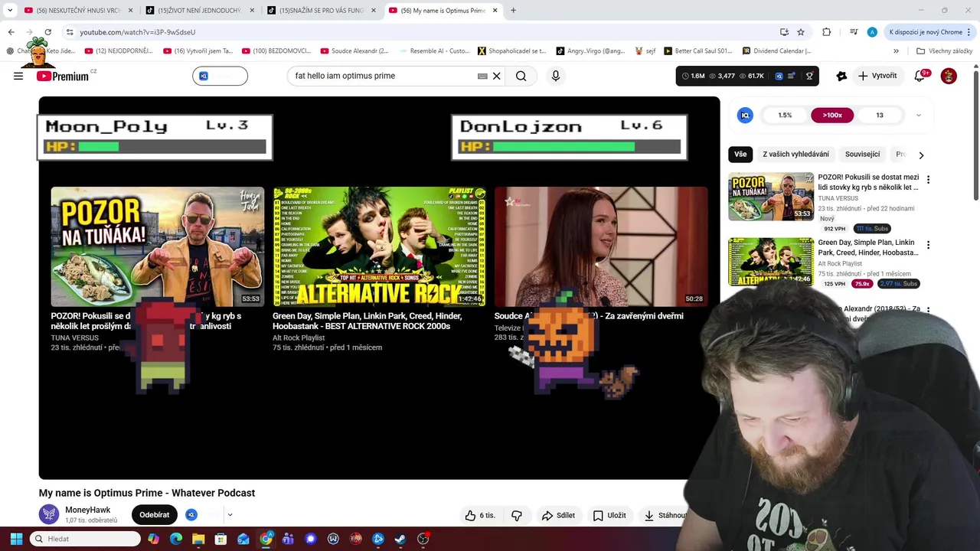
Task: Open options for POZOR tuna video
Action: [x=928, y=180]
